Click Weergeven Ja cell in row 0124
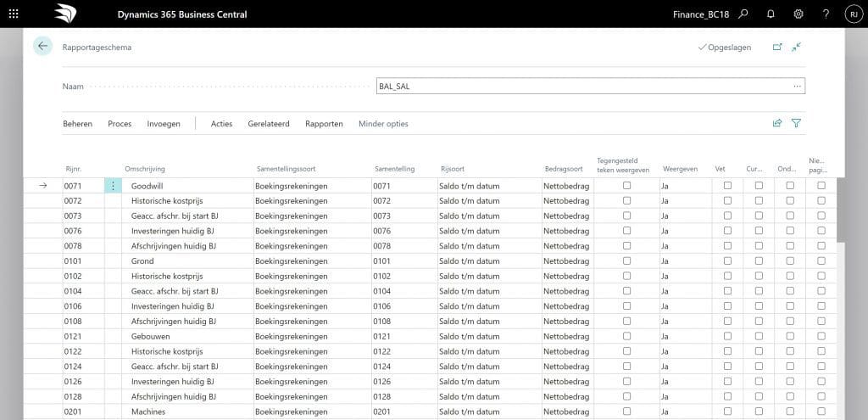 (685, 367)
